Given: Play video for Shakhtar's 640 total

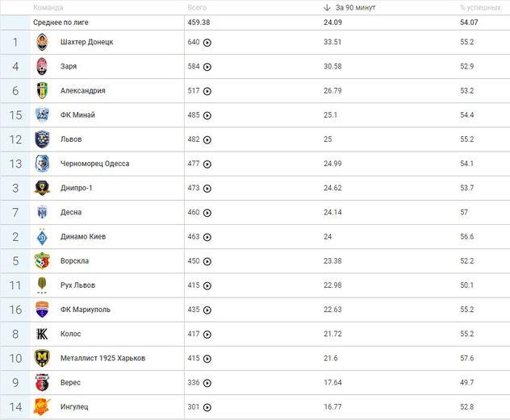Looking at the screenshot, I should [x=207, y=43].
